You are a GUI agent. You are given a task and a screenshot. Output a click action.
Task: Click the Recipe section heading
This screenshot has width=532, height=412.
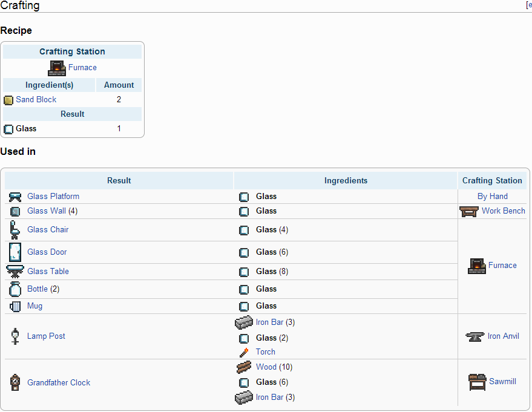point(16,30)
